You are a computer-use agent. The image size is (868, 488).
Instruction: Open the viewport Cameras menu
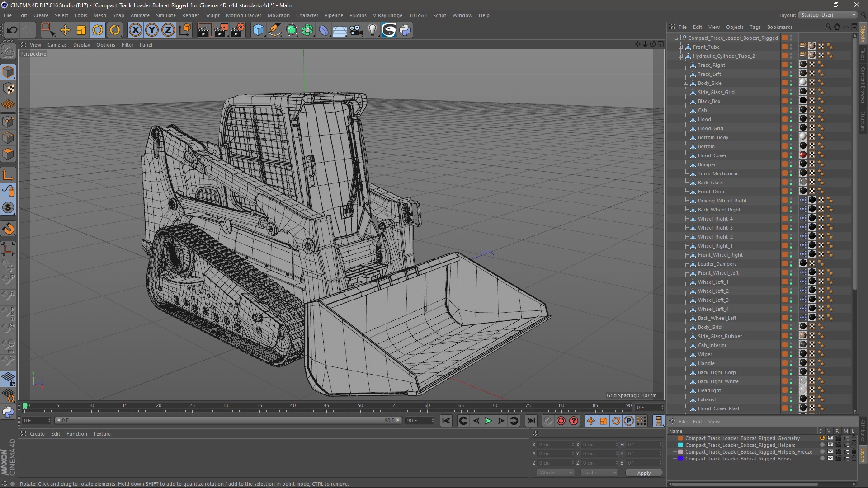pos(57,45)
